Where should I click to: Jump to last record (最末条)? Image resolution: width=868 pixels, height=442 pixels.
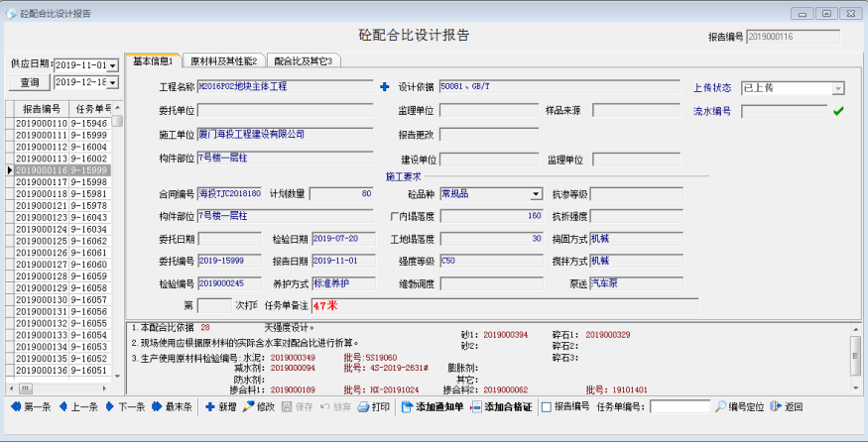[173, 407]
